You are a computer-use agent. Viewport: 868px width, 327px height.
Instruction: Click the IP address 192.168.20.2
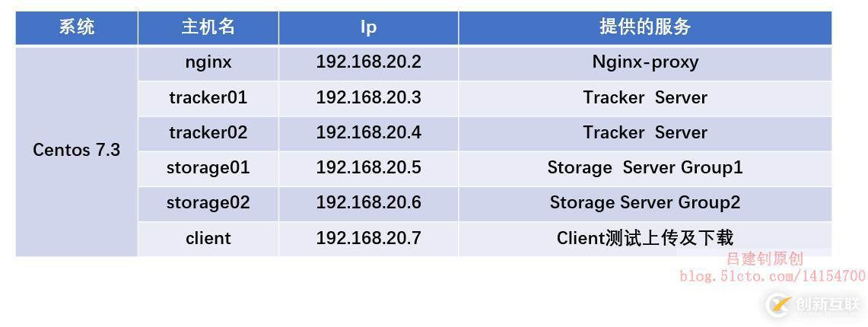coord(368,62)
